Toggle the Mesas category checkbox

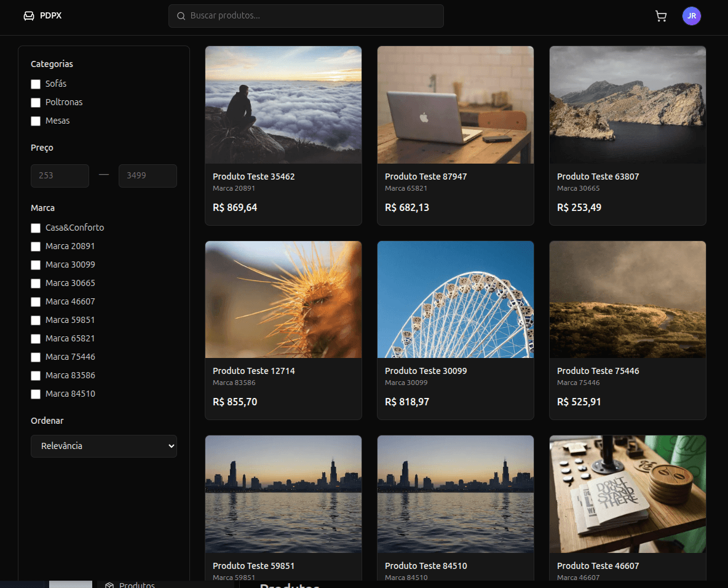(x=36, y=121)
